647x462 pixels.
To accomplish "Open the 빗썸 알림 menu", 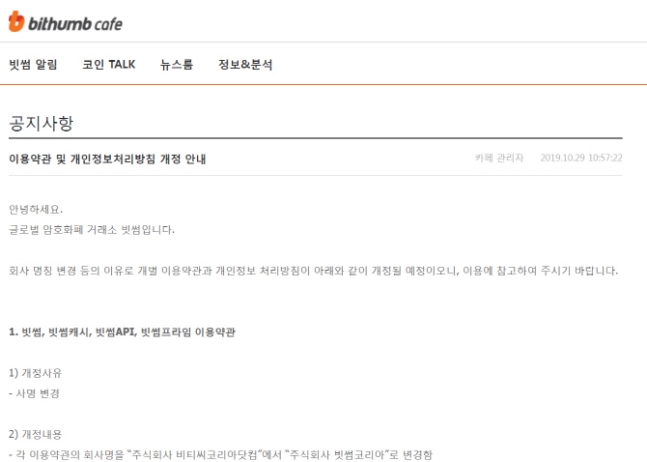I will [x=33, y=65].
